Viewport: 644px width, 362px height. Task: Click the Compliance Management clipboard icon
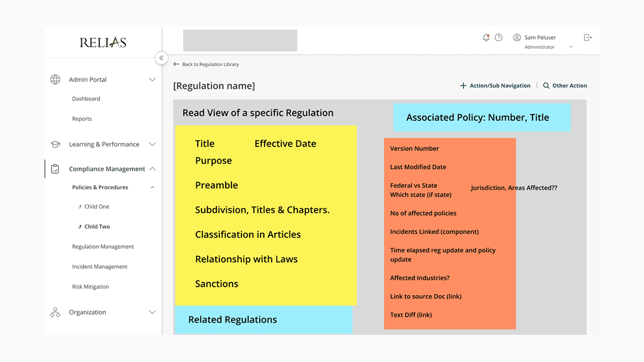coord(55,169)
